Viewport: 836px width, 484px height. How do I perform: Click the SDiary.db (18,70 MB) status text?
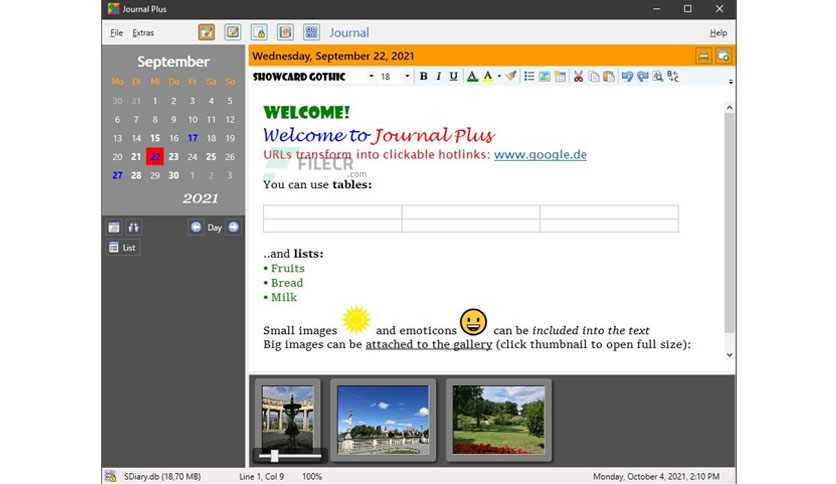coord(162,477)
